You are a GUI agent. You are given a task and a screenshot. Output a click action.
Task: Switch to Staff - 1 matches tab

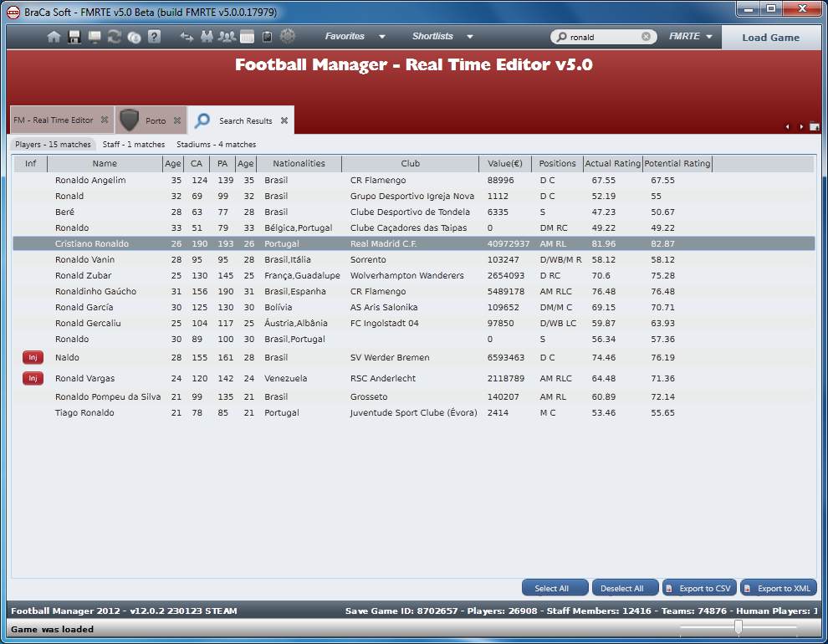(134, 145)
